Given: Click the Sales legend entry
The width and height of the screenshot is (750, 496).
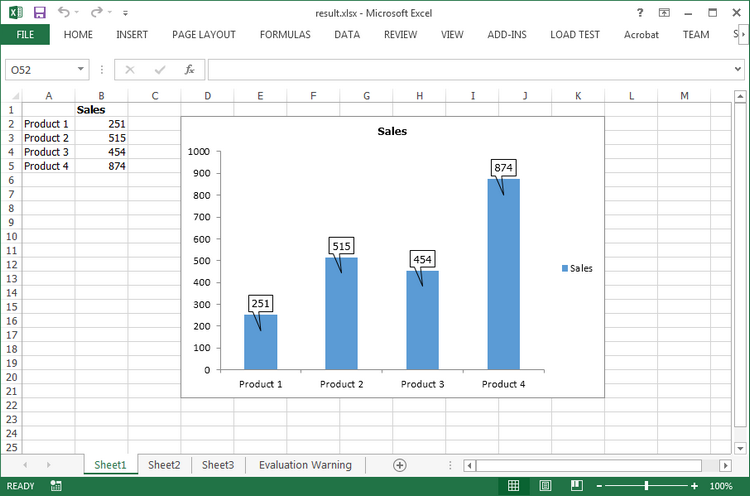Looking at the screenshot, I should point(577,268).
